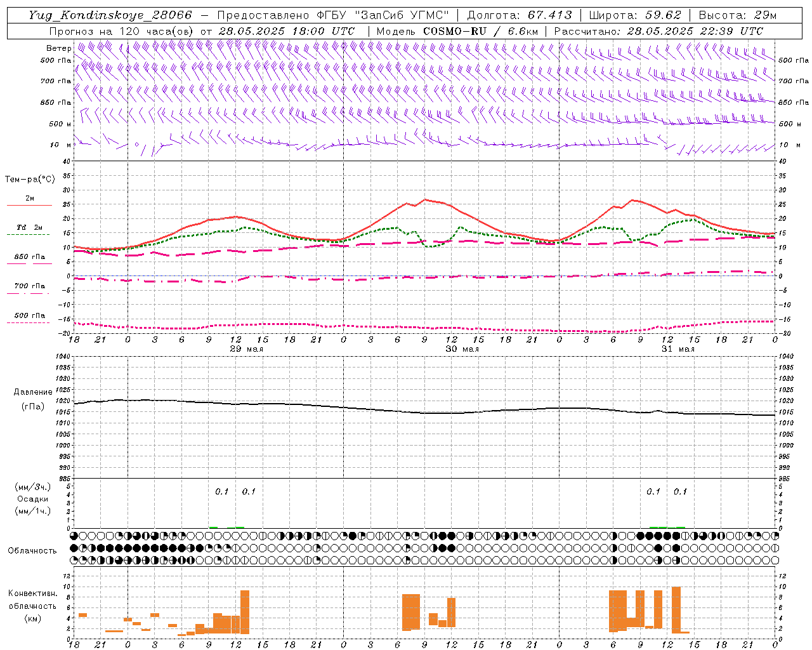Select the Прогноз на 120 часа(ов) text

click(122, 31)
